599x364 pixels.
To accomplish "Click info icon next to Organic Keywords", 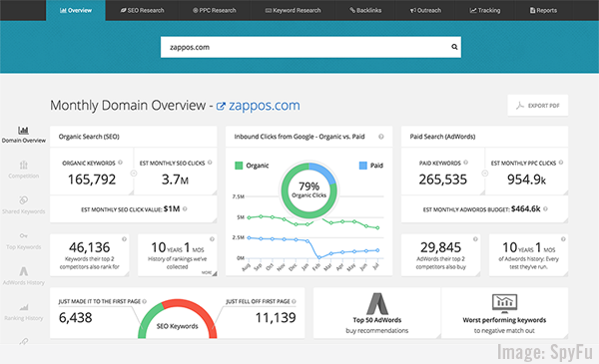I will 121,163.
